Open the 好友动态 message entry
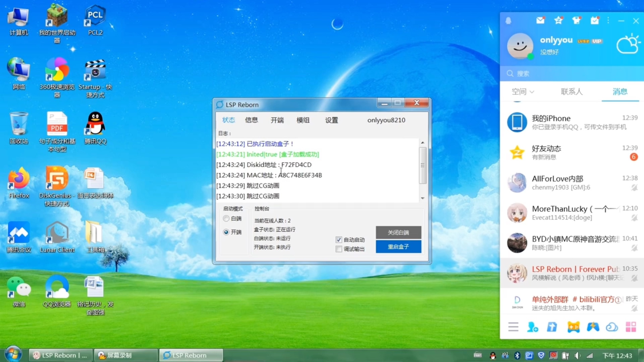Image resolution: width=644 pixels, height=362 pixels. [x=572, y=152]
